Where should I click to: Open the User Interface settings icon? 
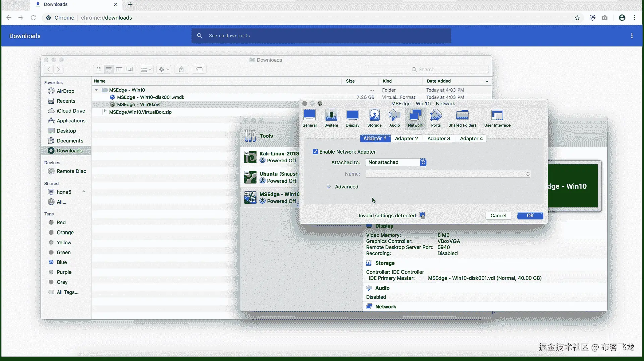point(497,118)
